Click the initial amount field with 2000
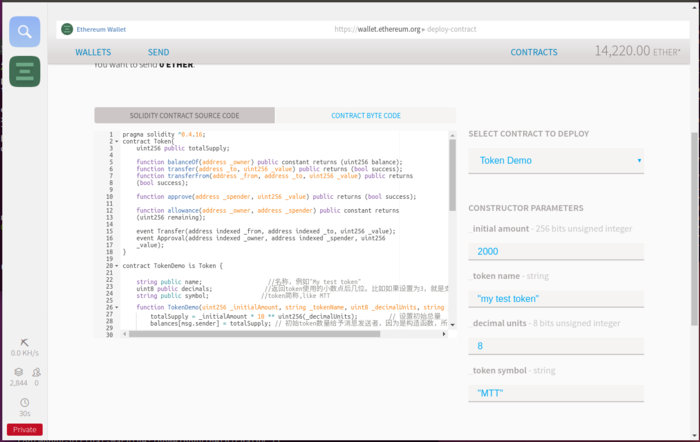 point(556,251)
